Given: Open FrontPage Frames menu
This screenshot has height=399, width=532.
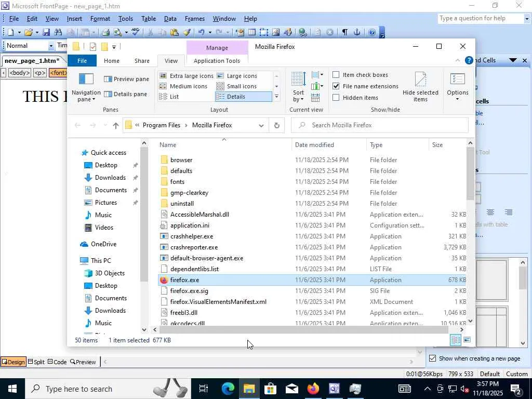Looking at the screenshot, I should (x=195, y=19).
